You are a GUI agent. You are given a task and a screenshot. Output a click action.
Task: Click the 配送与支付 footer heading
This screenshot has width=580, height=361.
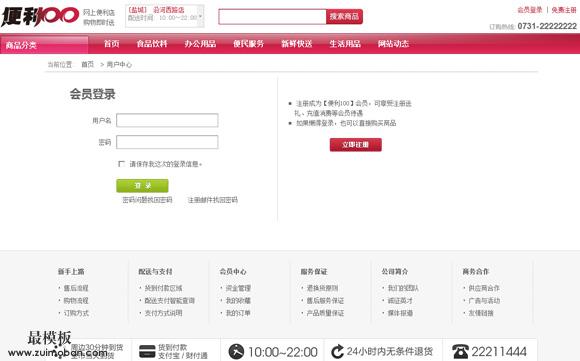pos(155,271)
